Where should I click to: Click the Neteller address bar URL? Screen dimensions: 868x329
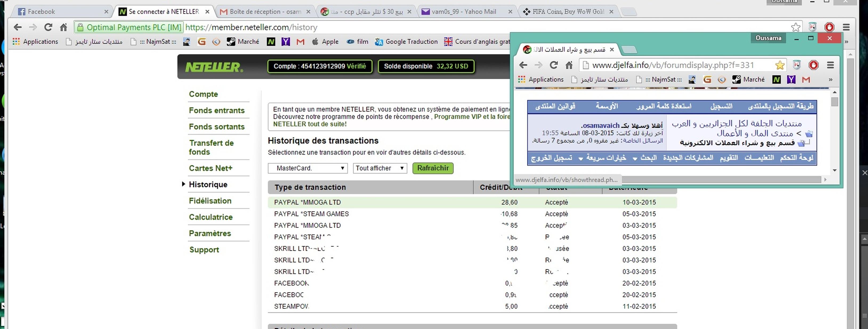pyautogui.click(x=251, y=27)
